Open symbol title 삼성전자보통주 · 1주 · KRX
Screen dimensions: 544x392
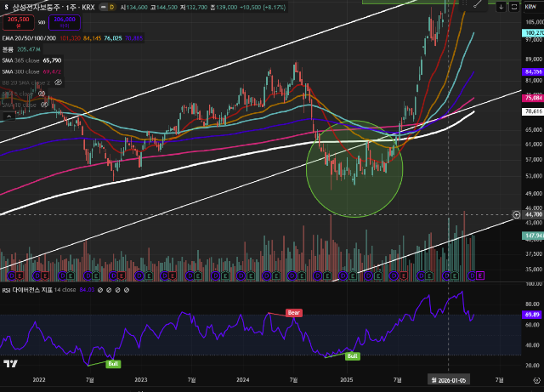click(x=54, y=7)
